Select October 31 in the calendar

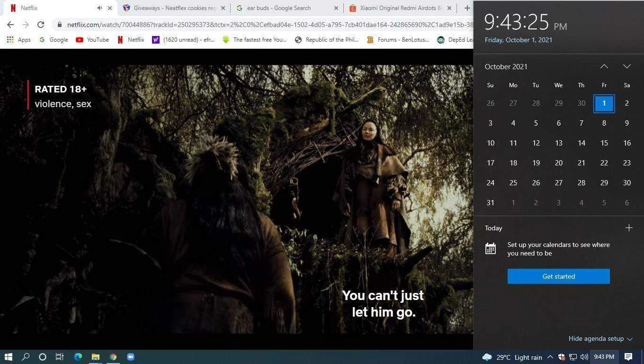[x=491, y=203]
